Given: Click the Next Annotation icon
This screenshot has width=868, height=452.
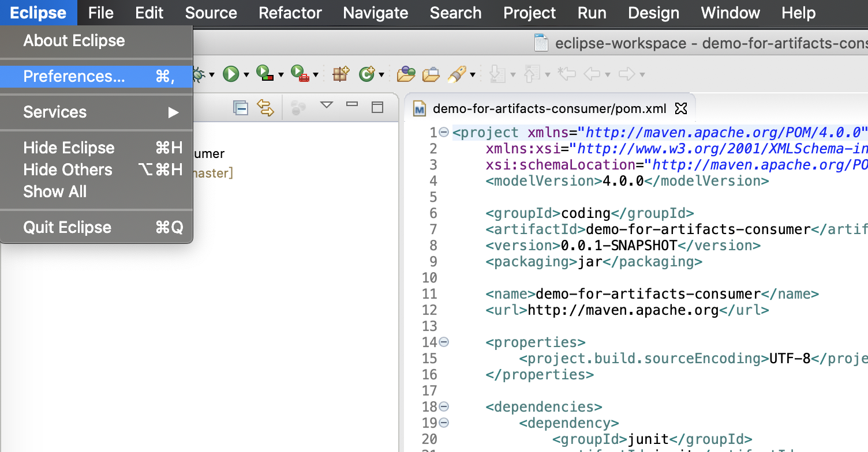Looking at the screenshot, I should click(x=497, y=73).
